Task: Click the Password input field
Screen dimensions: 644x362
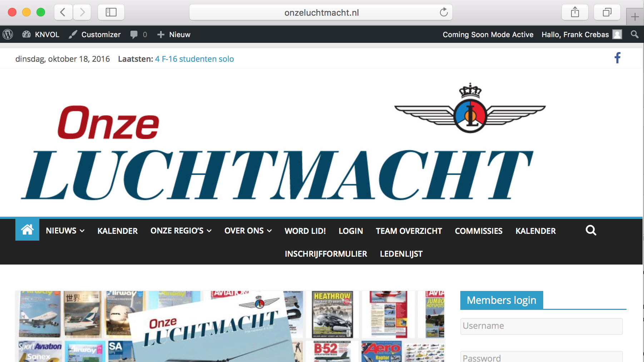Action: 541,357
